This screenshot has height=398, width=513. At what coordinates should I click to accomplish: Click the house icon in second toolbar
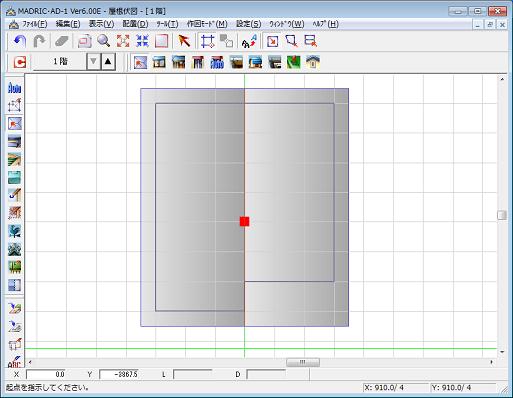[313, 62]
